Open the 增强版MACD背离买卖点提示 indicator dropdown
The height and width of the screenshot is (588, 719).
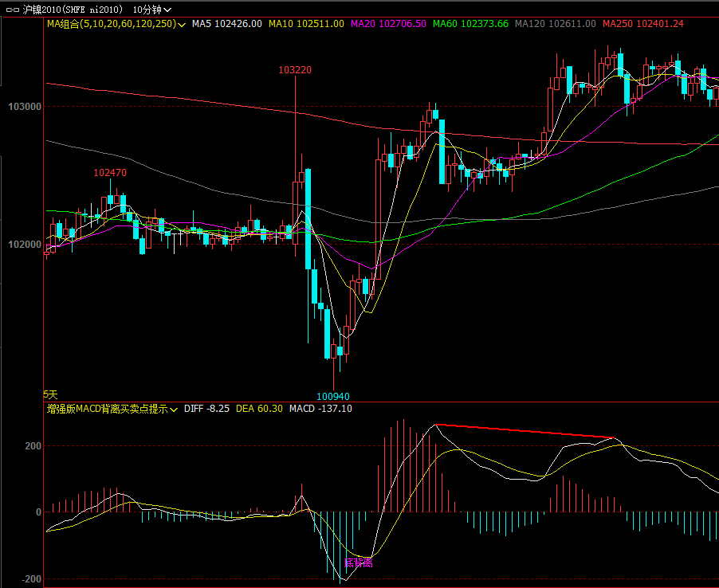pyautogui.click(x=112, y=409)
